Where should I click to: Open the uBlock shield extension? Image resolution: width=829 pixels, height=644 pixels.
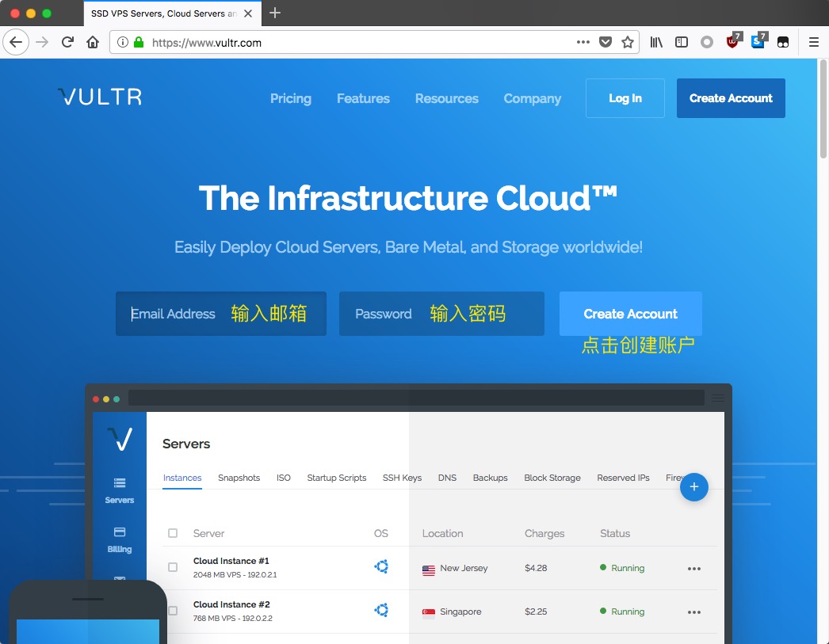pyautogui.click(x=734, y=40)
